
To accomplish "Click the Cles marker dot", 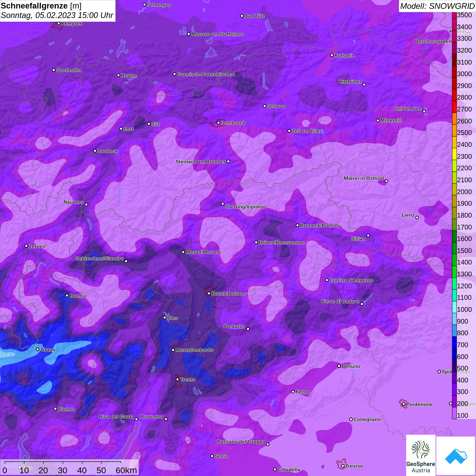I will coord(165,318).
